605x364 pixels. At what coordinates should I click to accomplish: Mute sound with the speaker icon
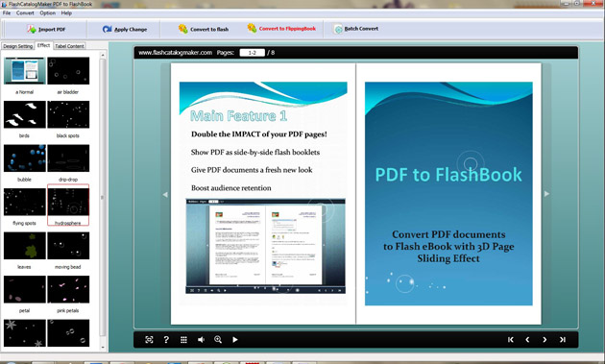(x=201, y=340)
